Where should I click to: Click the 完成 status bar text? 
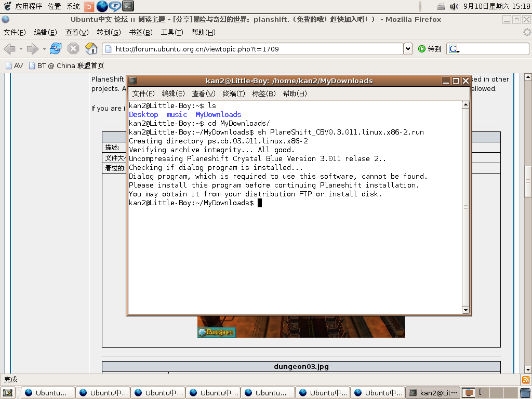point(10,379)
